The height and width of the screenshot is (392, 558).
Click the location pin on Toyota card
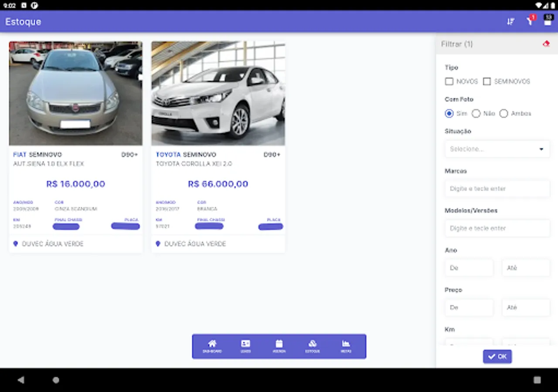(x=158, y=244)
